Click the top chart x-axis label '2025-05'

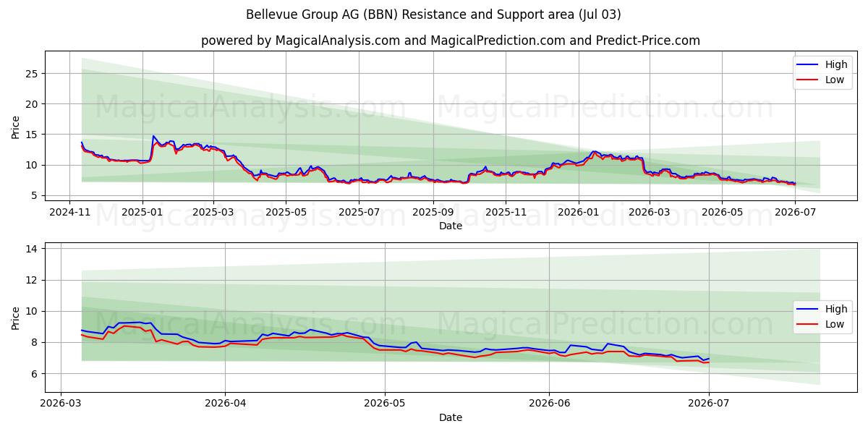(x=285, y=212)
